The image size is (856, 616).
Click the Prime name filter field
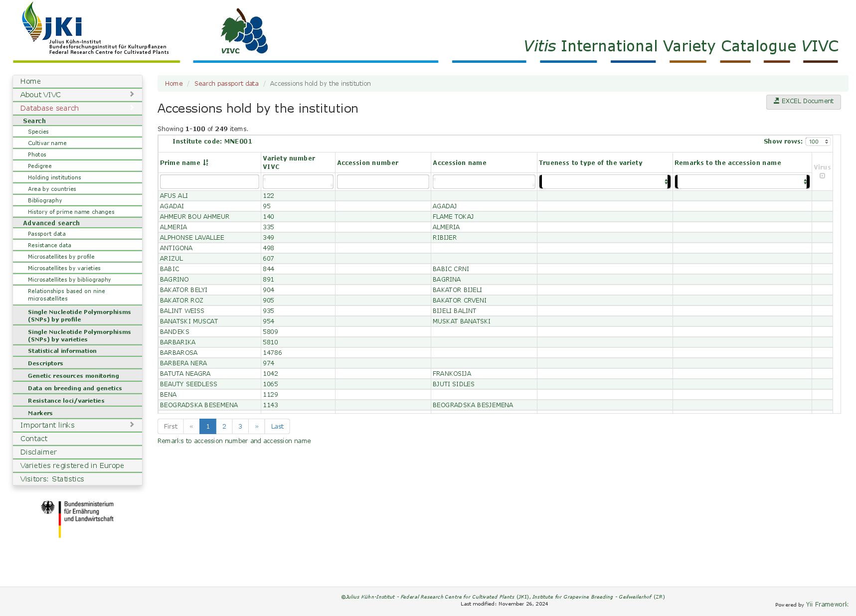209,182
